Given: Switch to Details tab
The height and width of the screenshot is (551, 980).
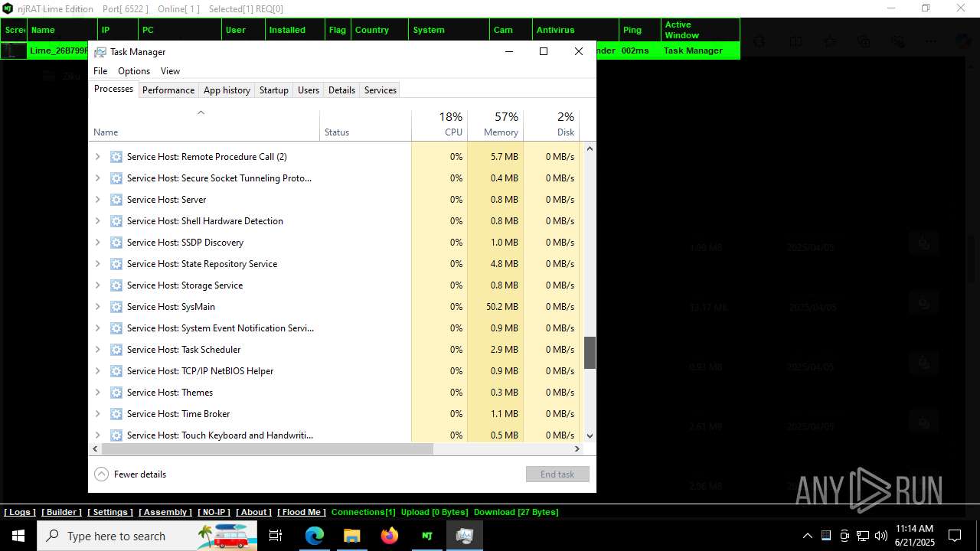Looking at the screenshot, I should coord(341,90).
